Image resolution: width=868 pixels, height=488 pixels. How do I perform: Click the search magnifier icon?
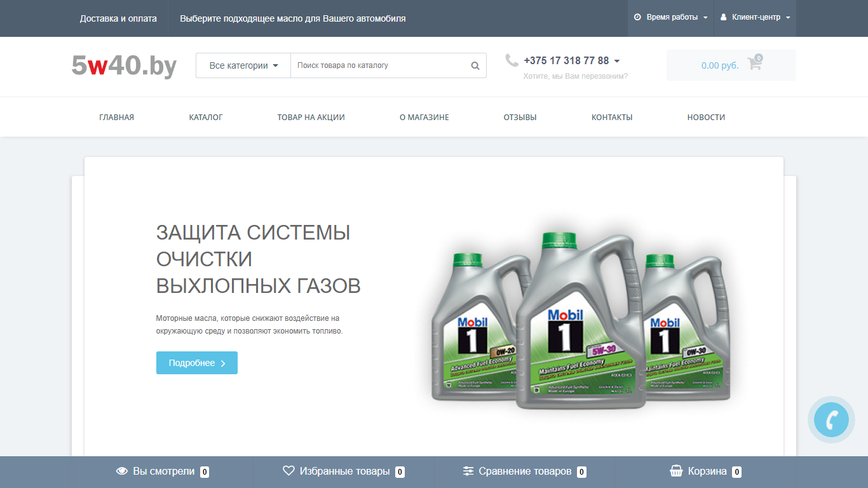click(475, 65)
